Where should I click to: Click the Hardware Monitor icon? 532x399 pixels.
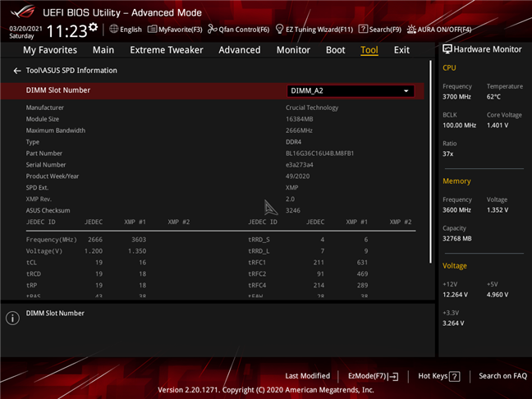[x=447, y=49]
